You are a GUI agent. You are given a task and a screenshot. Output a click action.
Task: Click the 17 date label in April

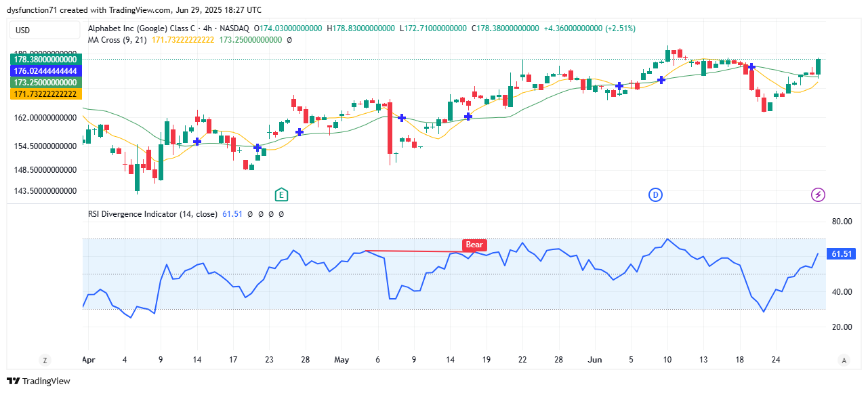[x=233, y=360]
